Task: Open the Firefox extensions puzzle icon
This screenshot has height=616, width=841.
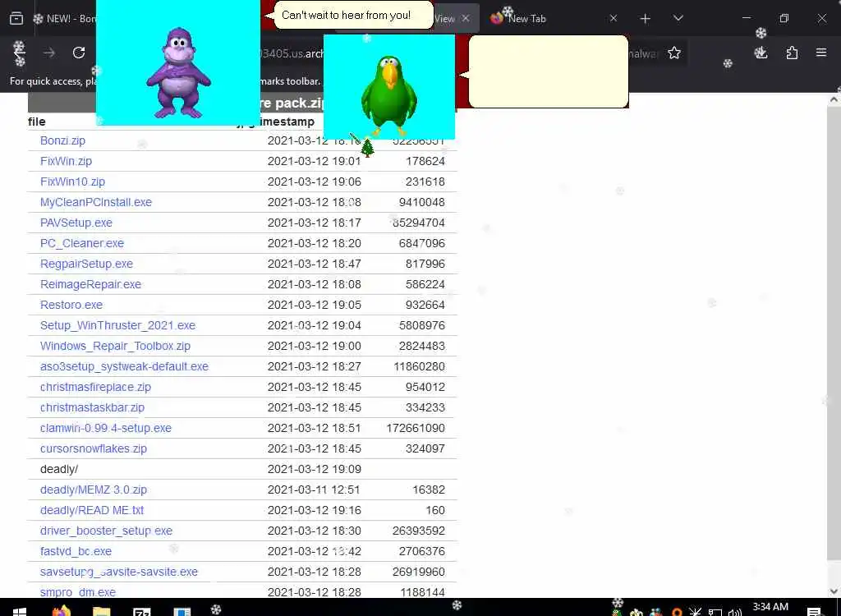Action: click(792, 53)
